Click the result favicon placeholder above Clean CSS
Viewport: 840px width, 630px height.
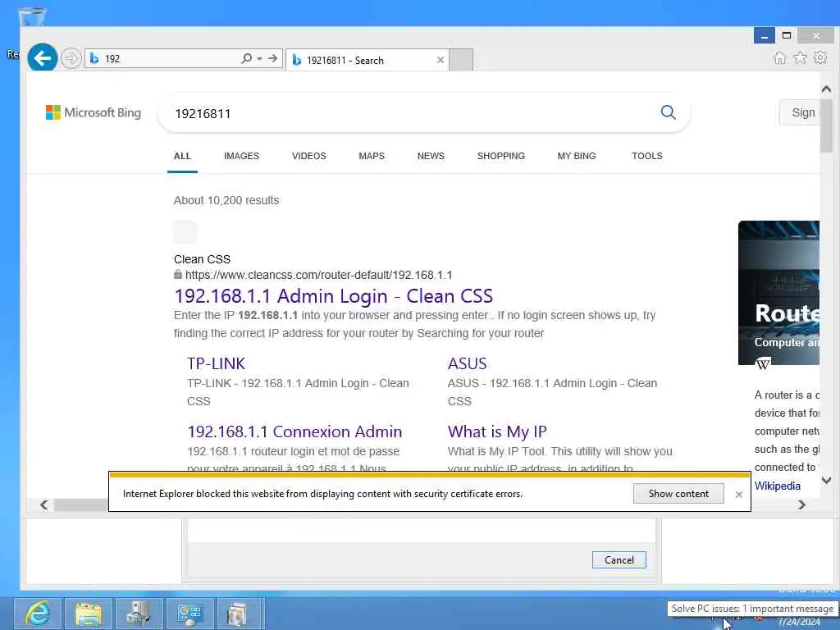pyautogui.click(x=185, y=232)
